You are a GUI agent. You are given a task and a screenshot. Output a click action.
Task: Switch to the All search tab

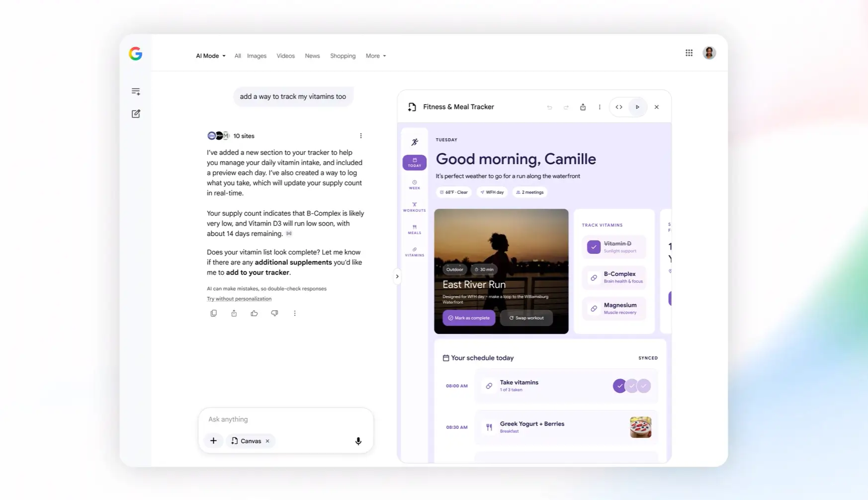tap(238, 56)
